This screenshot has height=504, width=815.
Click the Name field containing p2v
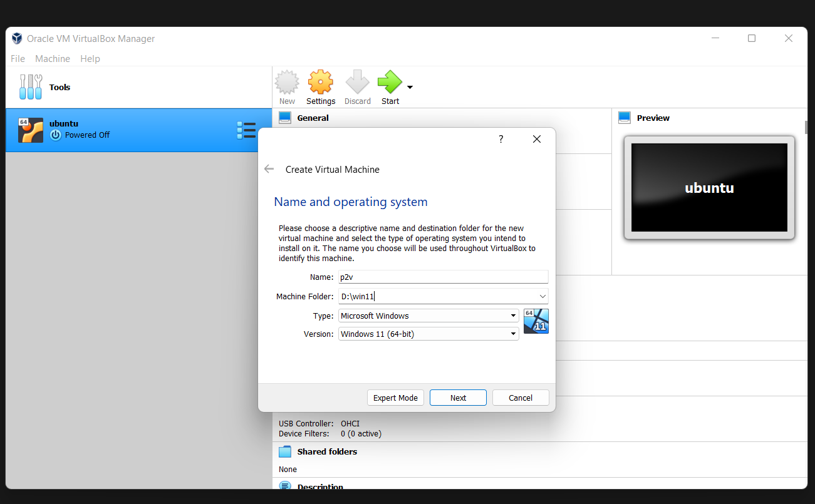tap(443, 277)
